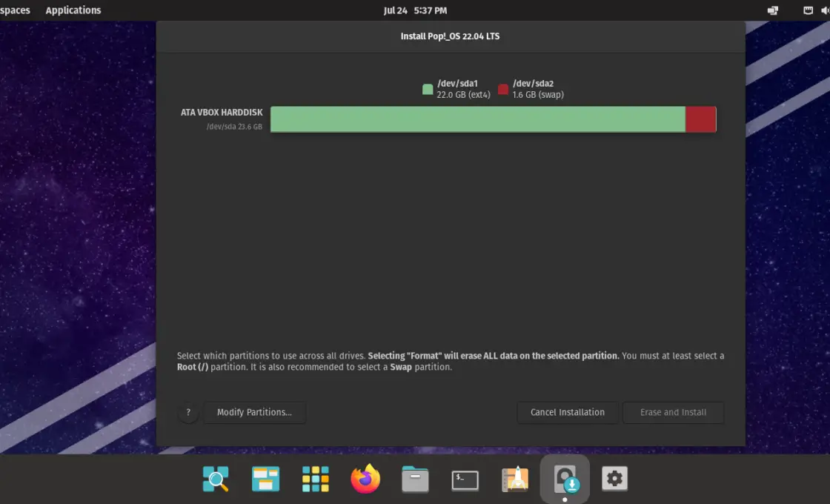
Task: Open Modify Partitions dialog
Action: (x=254, y=412)
